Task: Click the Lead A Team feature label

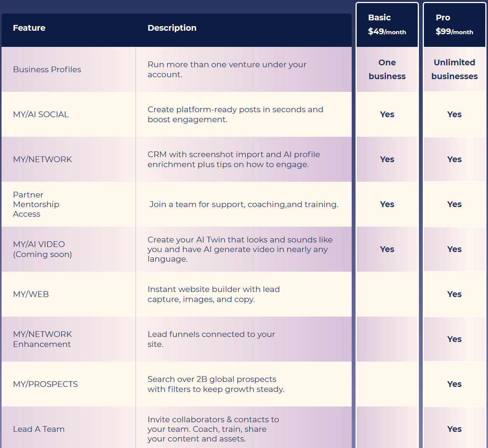Action: click(39, 429)
